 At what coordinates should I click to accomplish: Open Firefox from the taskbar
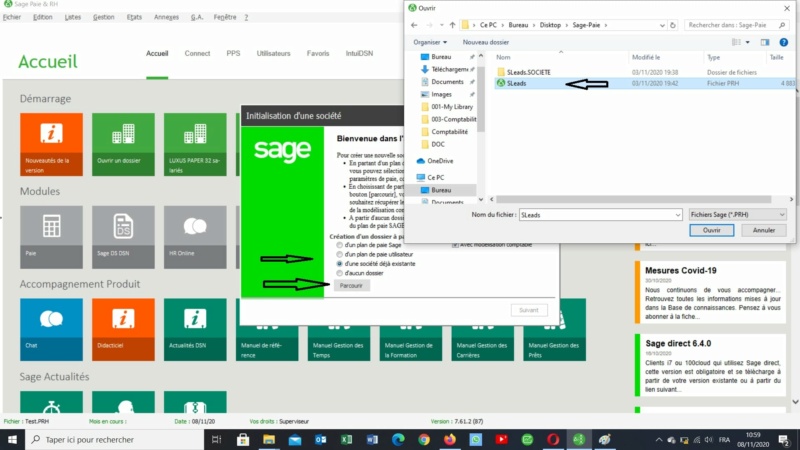tap(449, 439)
